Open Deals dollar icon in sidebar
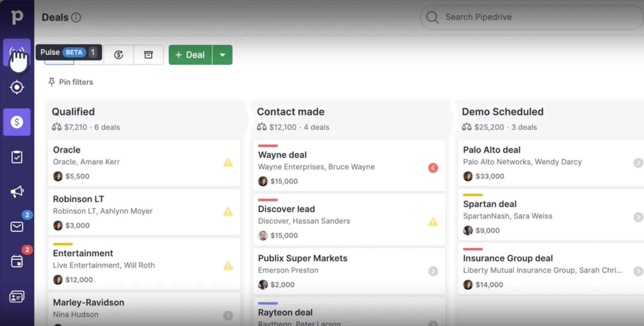The width and height of the screenshot is (644, 326). [x=17, y=122]
